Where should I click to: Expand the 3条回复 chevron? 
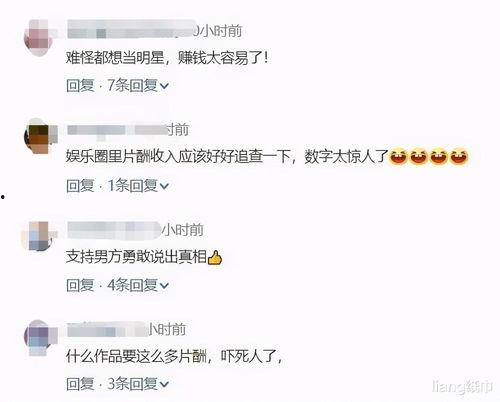164,385
